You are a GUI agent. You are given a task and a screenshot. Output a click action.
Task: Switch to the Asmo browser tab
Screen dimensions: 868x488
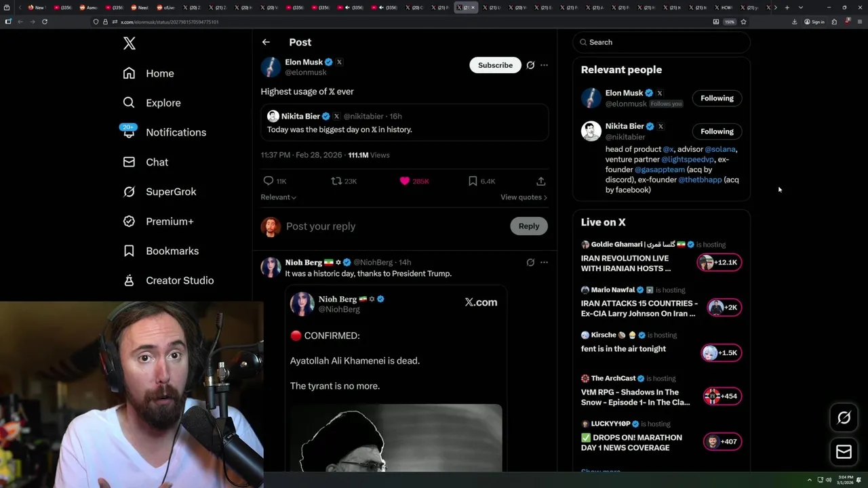(89, 7)
